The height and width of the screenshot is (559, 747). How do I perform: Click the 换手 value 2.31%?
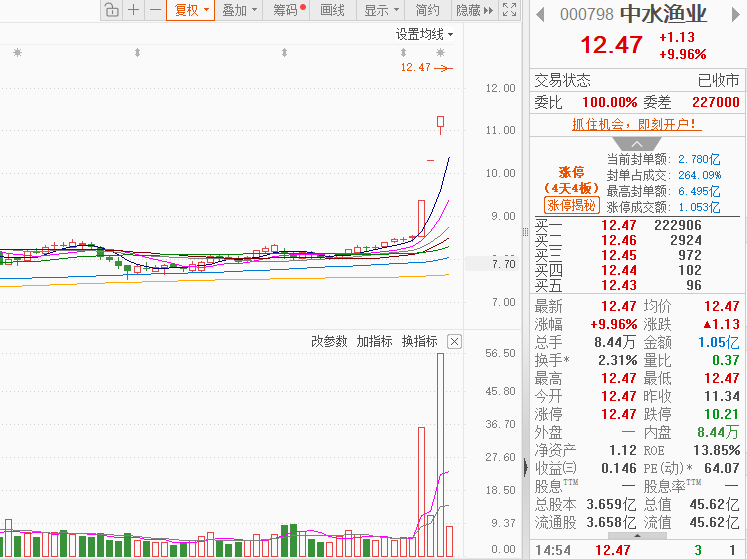pyautogui.click(x=617, y=360)
